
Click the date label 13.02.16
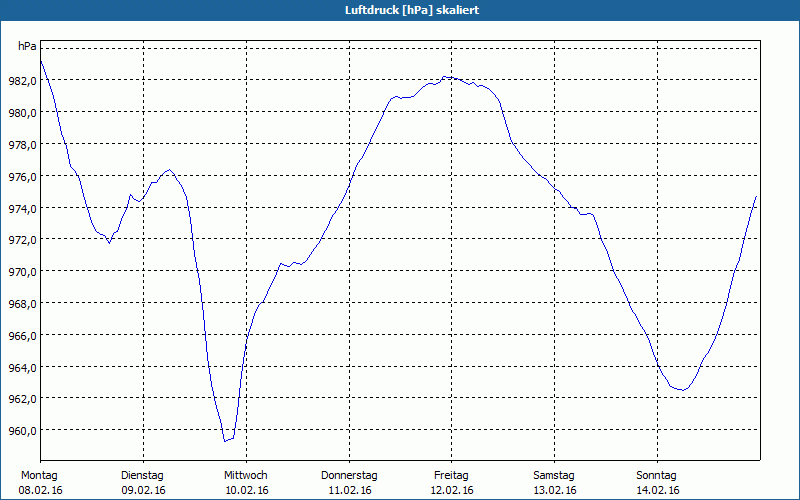pyautogui.click(x=555, y=490)
